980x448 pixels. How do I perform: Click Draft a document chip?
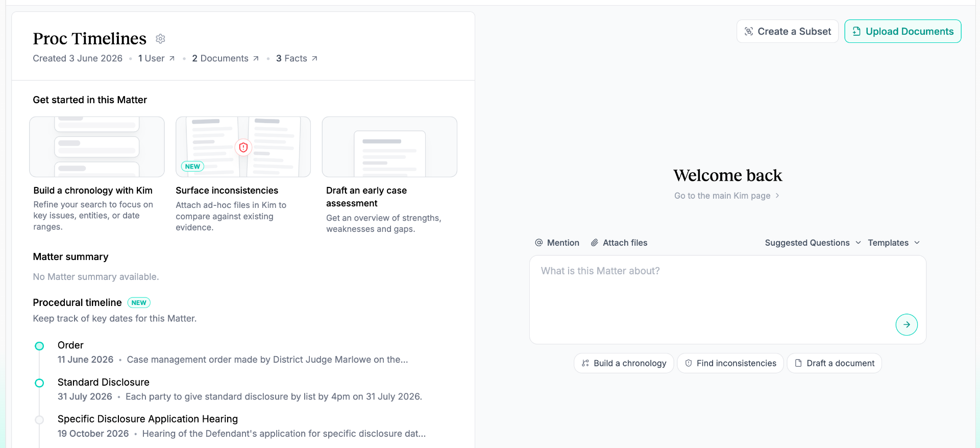coord(834,363)
